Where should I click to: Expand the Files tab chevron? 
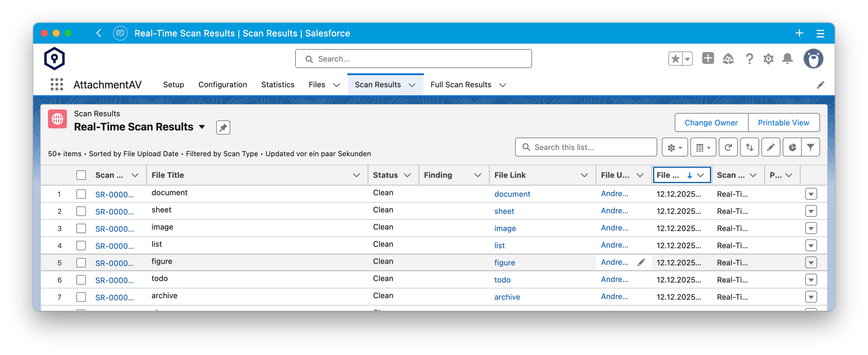click(336, 85)
